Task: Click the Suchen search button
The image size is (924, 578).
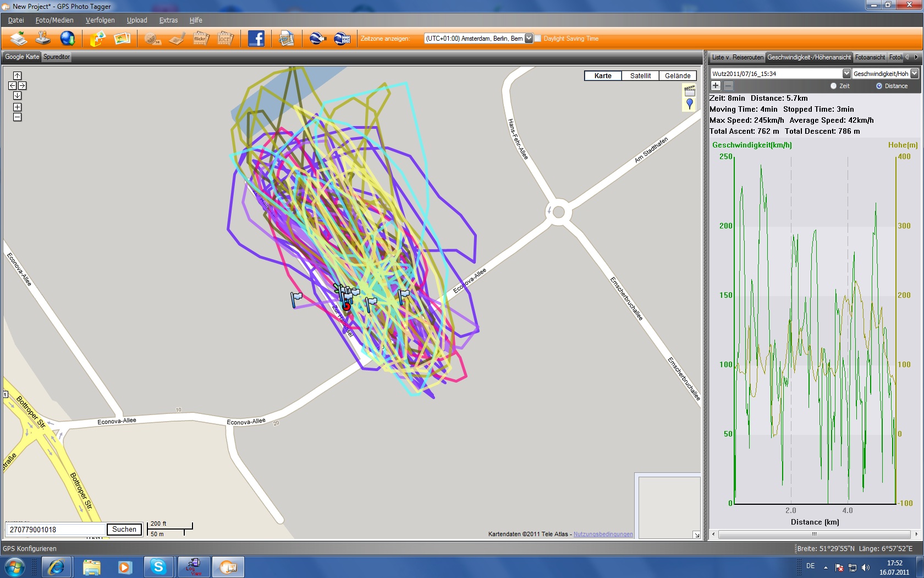Action: click(x=124, y=530)
